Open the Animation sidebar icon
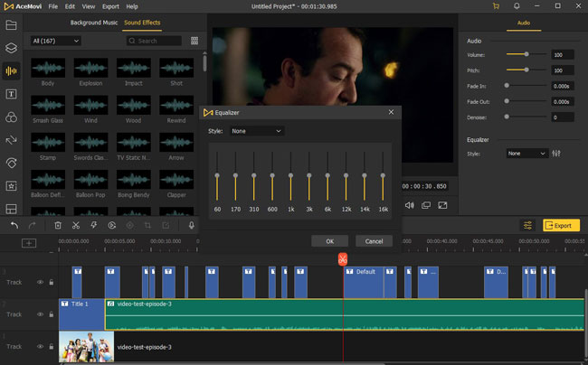 tap(11, 163)
